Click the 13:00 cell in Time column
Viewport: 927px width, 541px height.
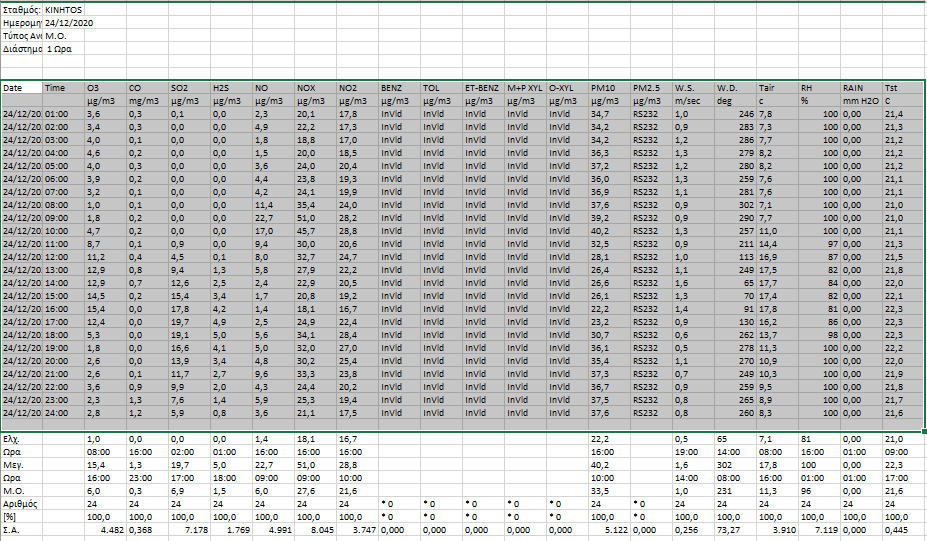tap(63, 269)
